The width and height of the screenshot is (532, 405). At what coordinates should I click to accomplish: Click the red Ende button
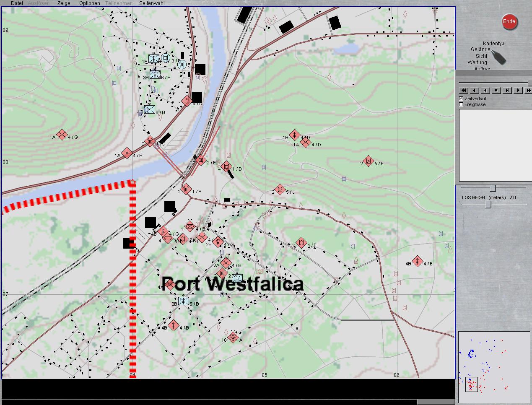pyautogui.click(x=509, y=22)
